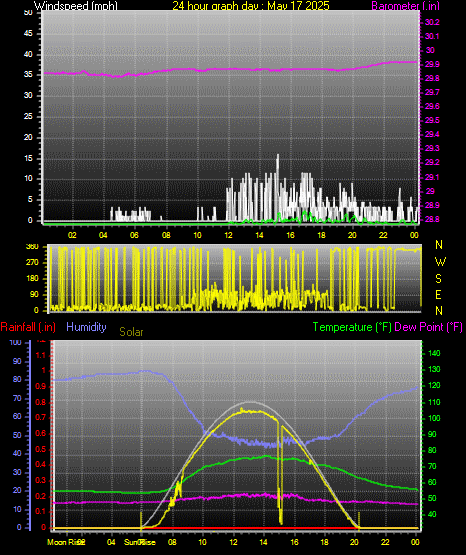466x555 pixels.
Task: Click the Barometer (.in) axis label
Action: coord(405,6)
